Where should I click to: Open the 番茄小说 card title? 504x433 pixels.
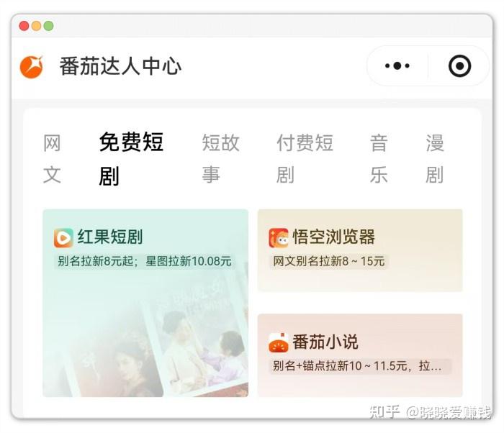tap(325, 342)
